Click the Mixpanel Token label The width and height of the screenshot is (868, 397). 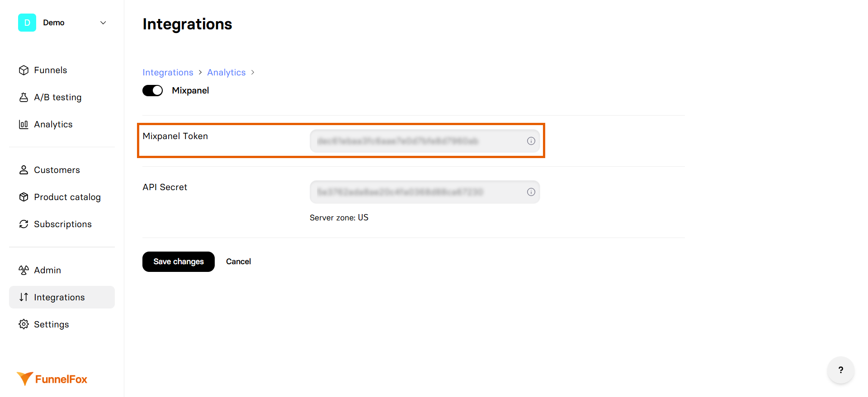[x=175, y=136]
